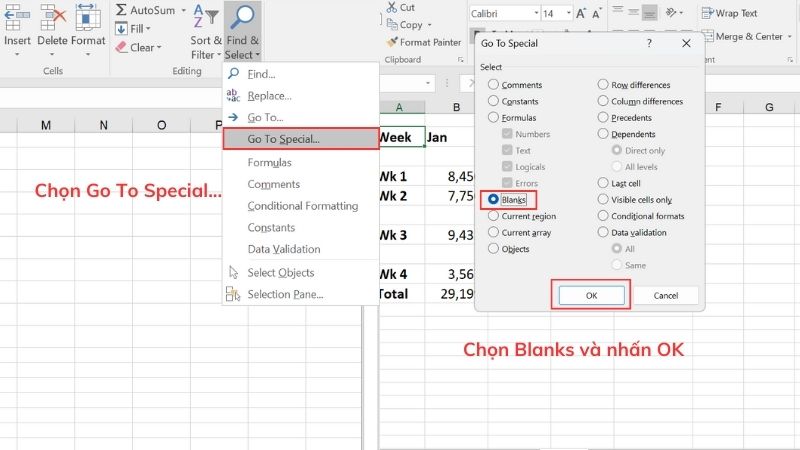Choose Constants in Find & Select menu

click(x=301, y=228)
